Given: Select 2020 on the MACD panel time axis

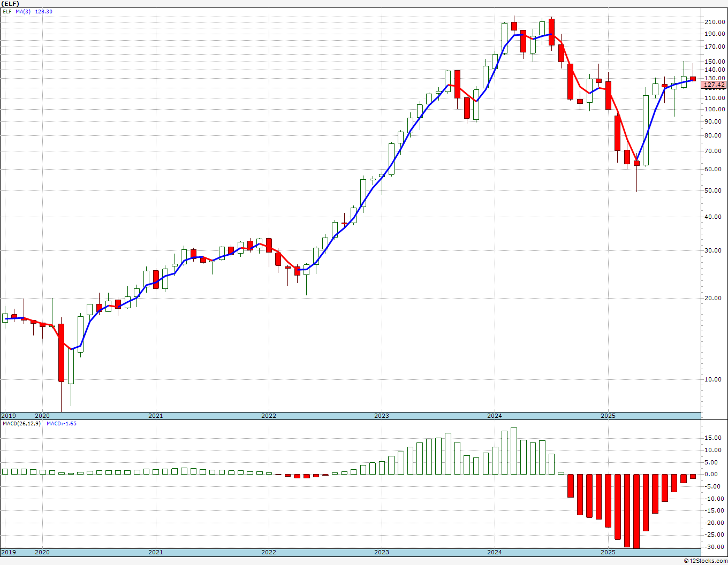Looking at the screenshot, I should [x=42, y=552].
